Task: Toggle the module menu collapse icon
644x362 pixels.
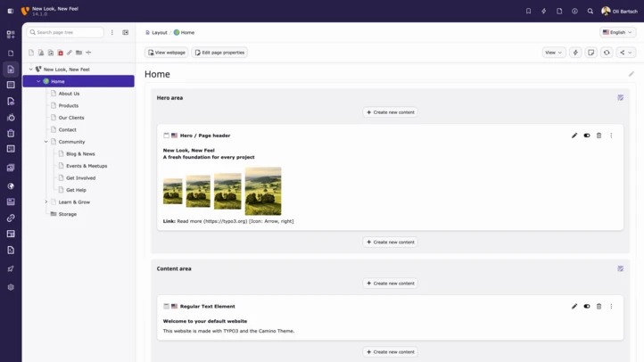Action: (11, 11)
